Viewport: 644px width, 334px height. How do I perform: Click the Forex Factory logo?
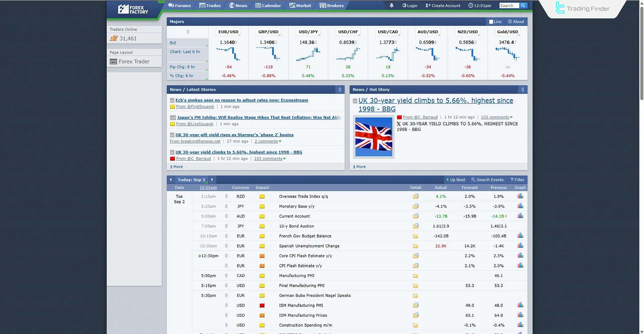tap(133, 9)
